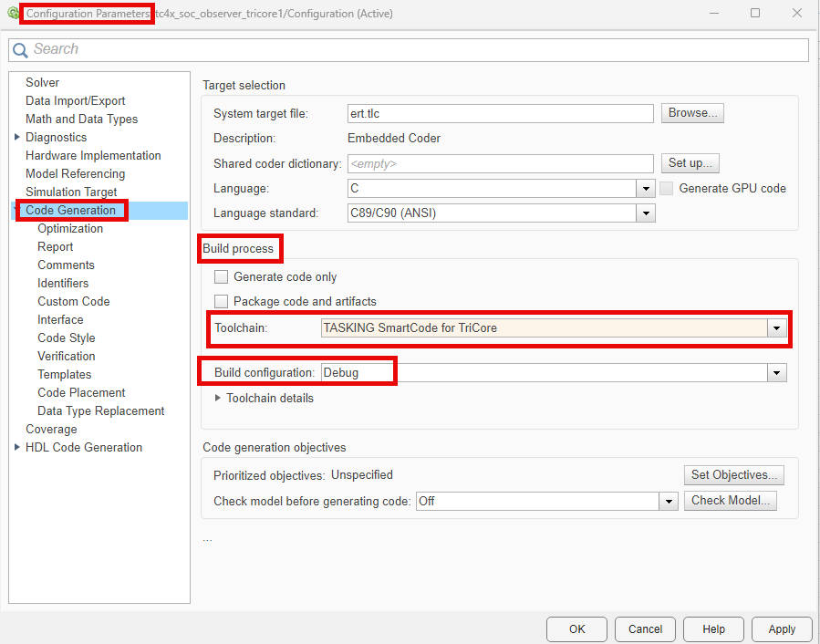Open the Language dropdown
The image size is (820, 644).
(x=645, y=188)
